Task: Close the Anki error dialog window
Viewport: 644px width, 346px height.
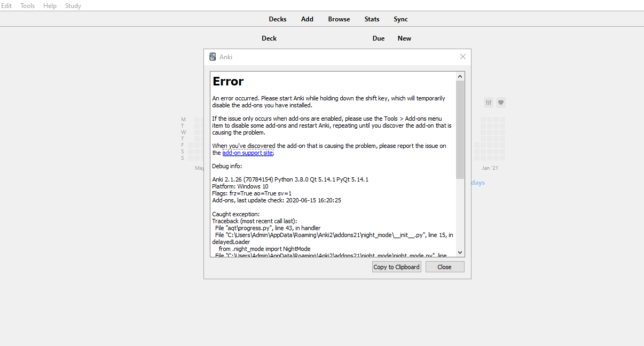Action: click(x=463, y=57)
